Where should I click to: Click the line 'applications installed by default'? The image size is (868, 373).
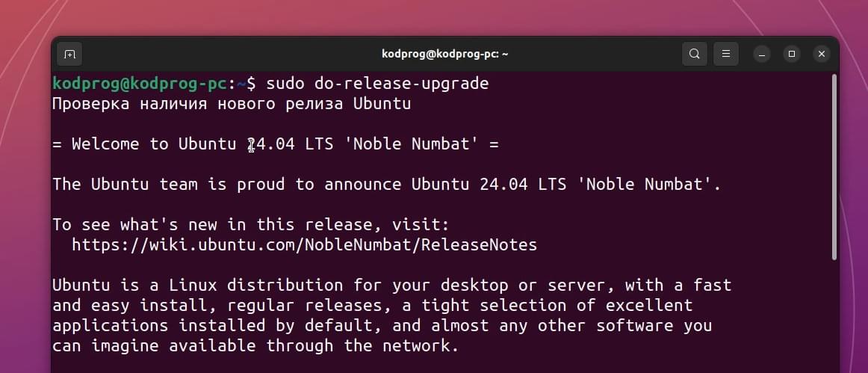382,326
